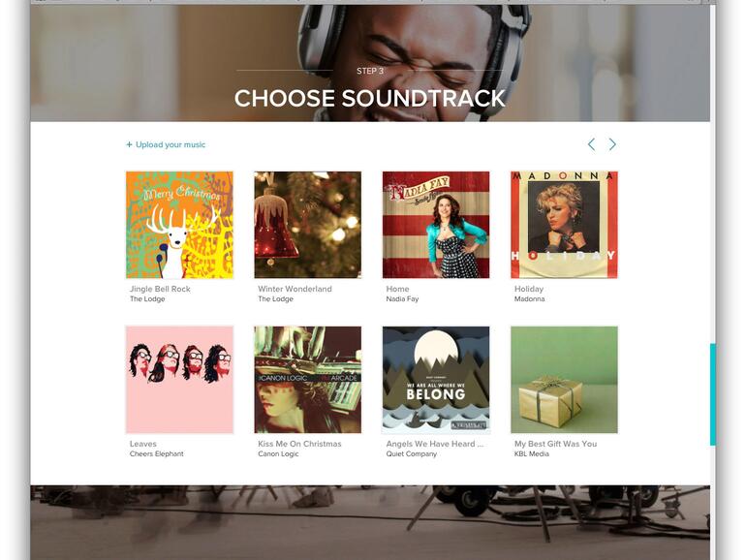Select the Nadia Fay Home album cover
The height and width of the screenshot is (560, 746).
coord(436,225)
